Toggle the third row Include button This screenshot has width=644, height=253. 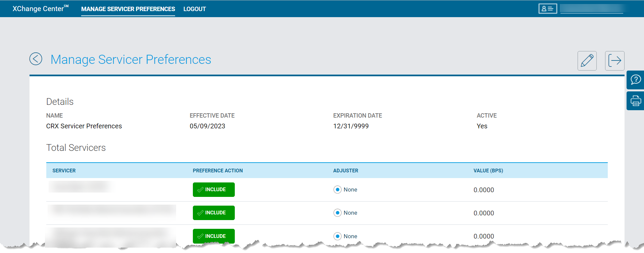214,236
